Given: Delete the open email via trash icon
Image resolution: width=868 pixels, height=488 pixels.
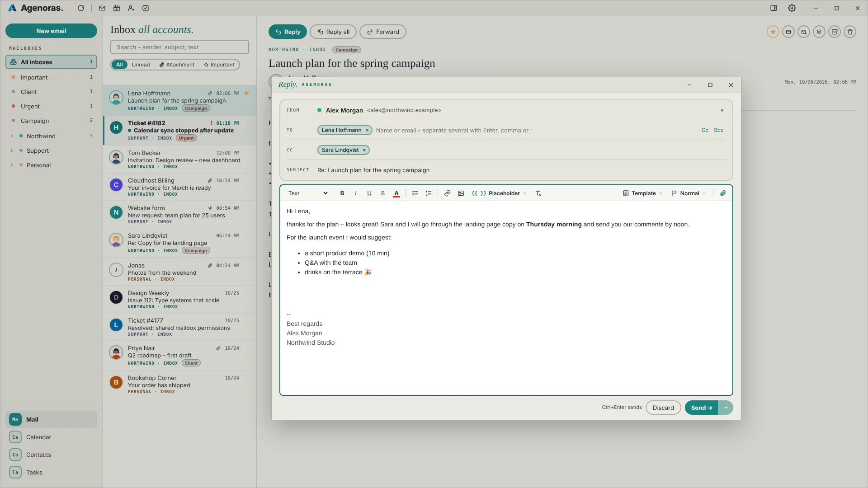Looking at the screenshot, I should 850,32.
